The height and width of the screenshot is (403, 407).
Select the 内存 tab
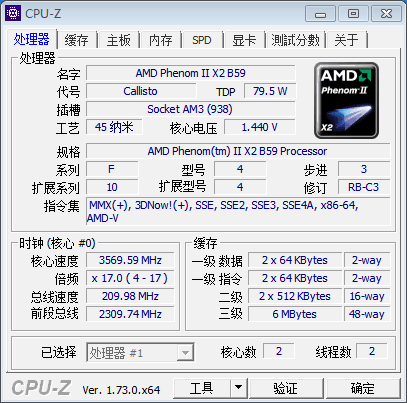click(x=160, y=40)
